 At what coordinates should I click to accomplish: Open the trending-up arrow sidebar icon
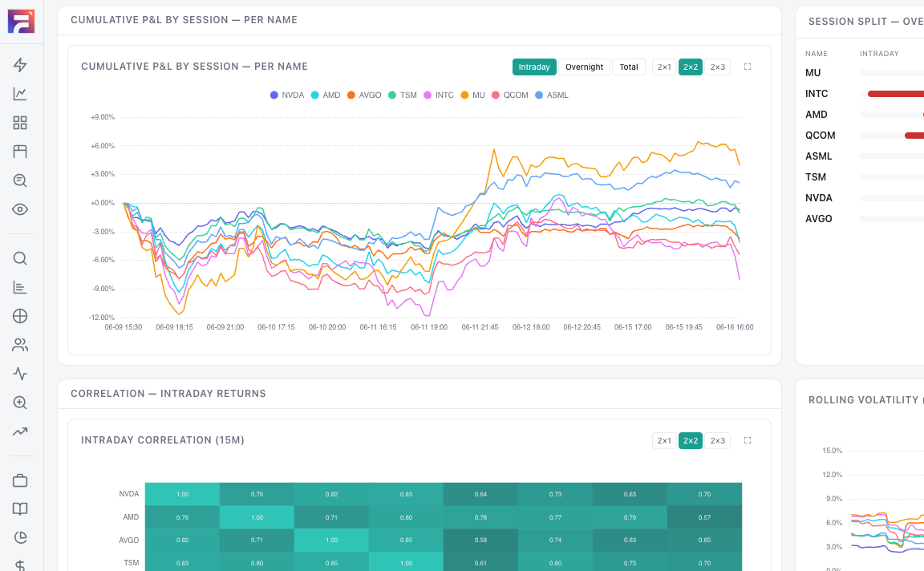20,431
